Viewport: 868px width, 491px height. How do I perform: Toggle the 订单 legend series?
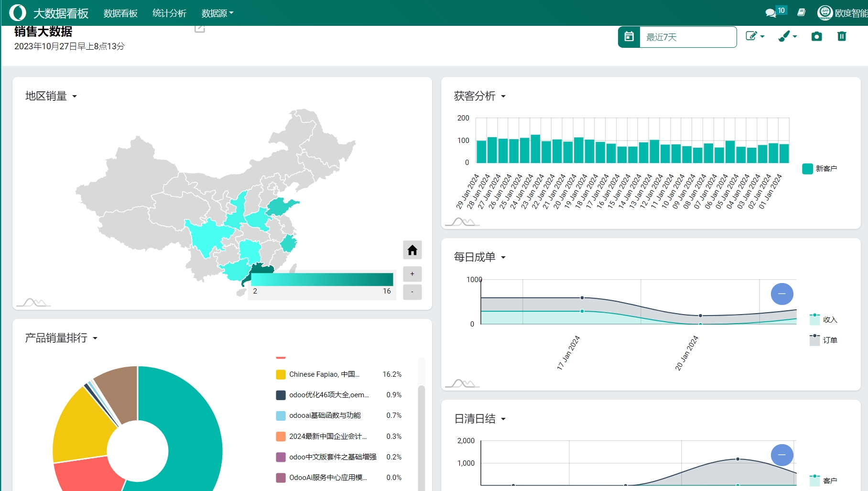pos(823,340)
